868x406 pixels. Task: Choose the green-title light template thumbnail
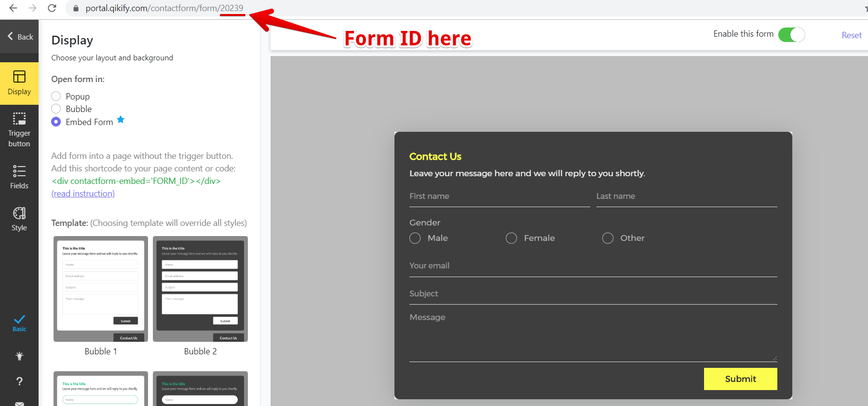pyautogui.click(x=101, y=389)
